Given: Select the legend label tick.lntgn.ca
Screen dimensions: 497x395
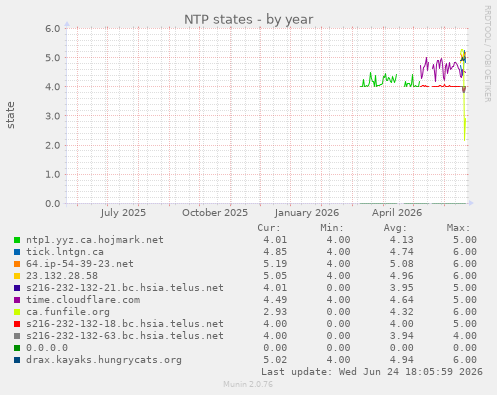Looking at the screenshot, I should pyautogui.click(x=65, y=252).
